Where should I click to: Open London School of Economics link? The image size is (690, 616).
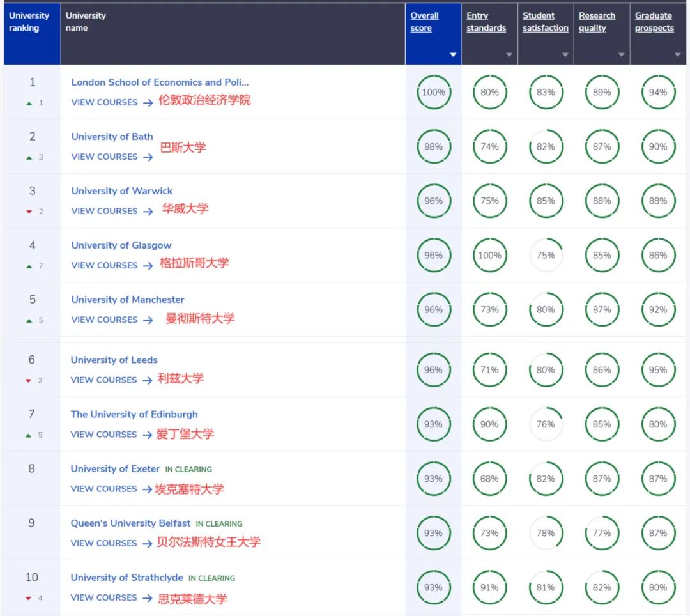[160, 82]
